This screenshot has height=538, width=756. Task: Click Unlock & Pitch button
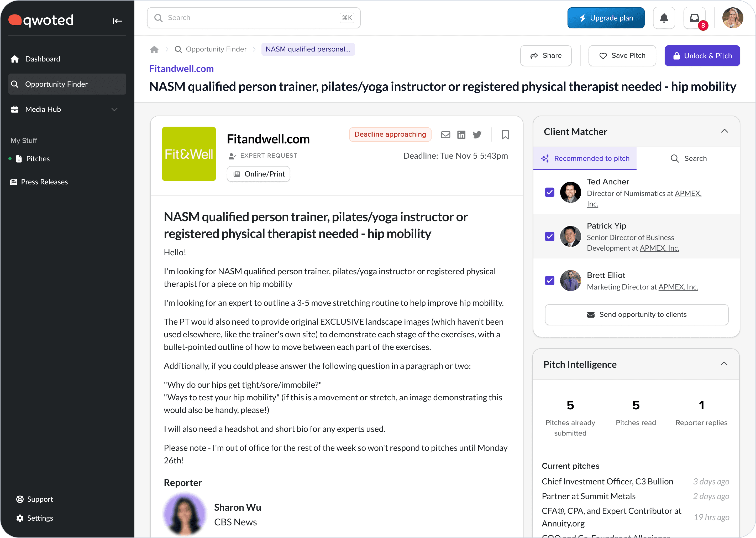[x=702, y=56]
